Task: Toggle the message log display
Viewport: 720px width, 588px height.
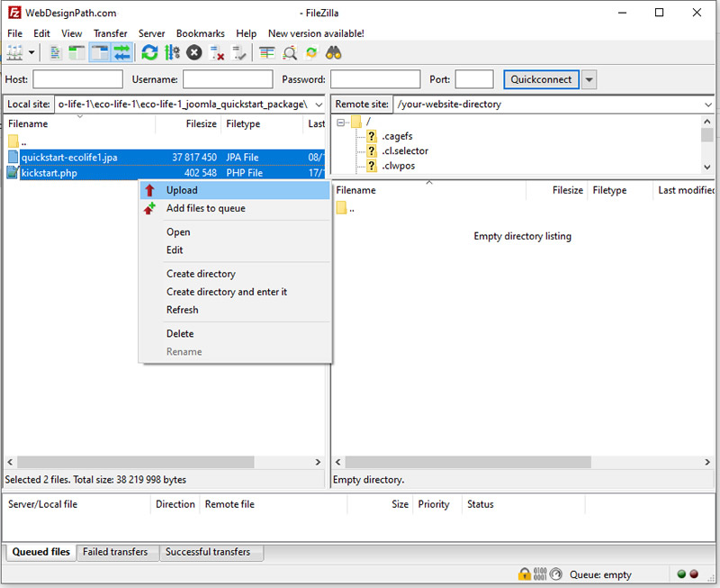Action: click(55, 53)
